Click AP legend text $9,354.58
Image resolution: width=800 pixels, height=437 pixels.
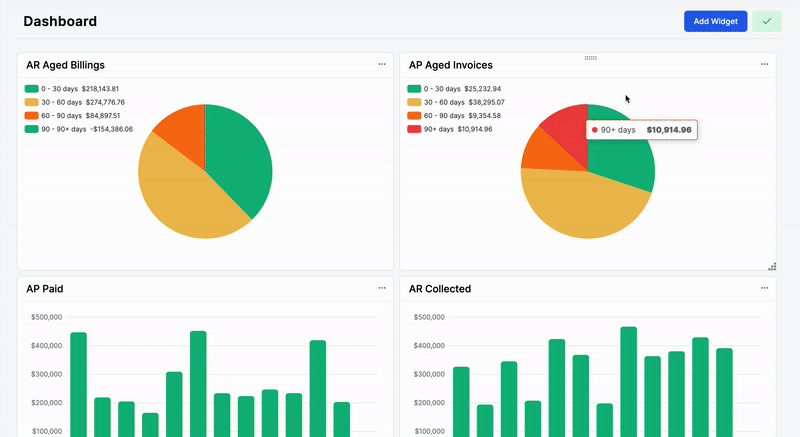coord(485,116)
